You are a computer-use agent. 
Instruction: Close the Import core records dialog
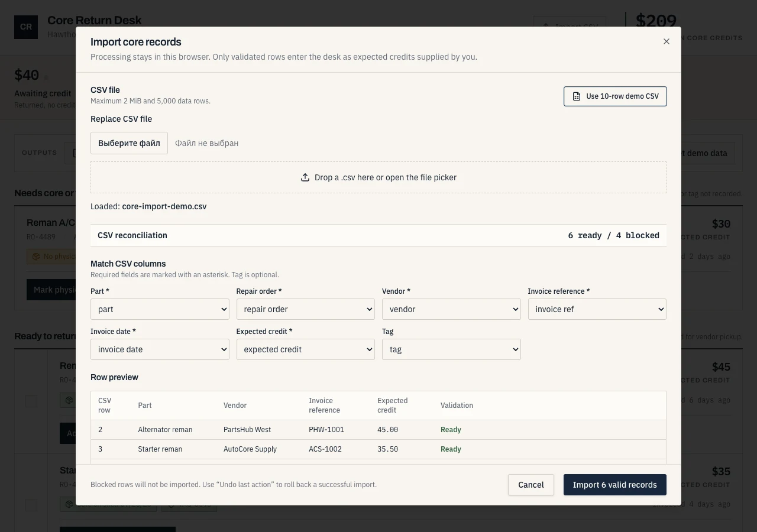667,41
